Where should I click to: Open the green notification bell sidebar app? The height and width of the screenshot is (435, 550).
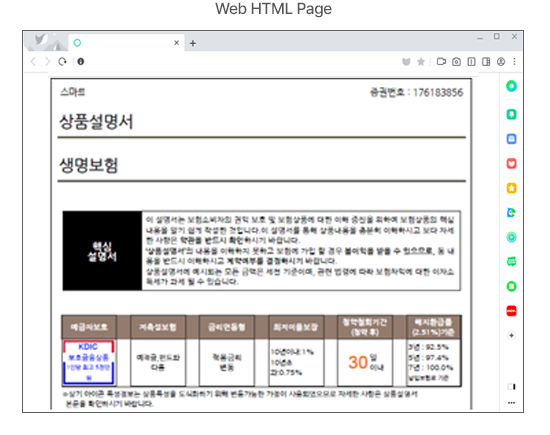tap(511, 114)
